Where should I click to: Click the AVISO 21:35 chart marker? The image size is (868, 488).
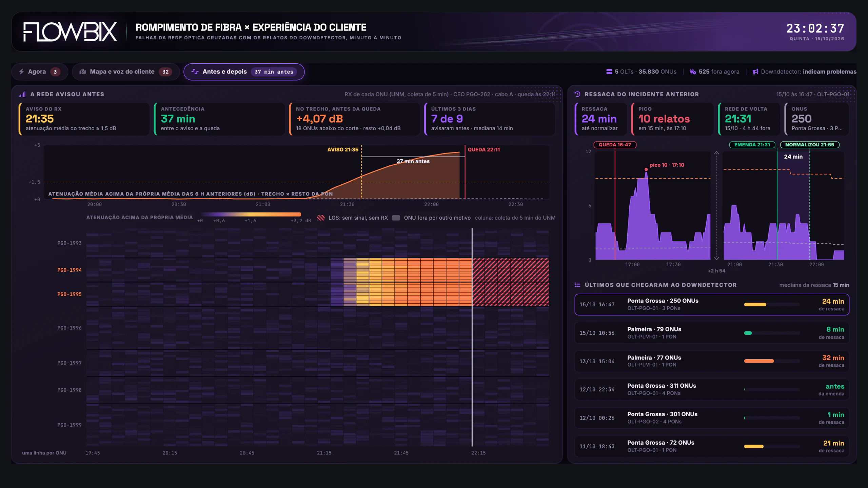pyautogui.click(x=343, y=149)
